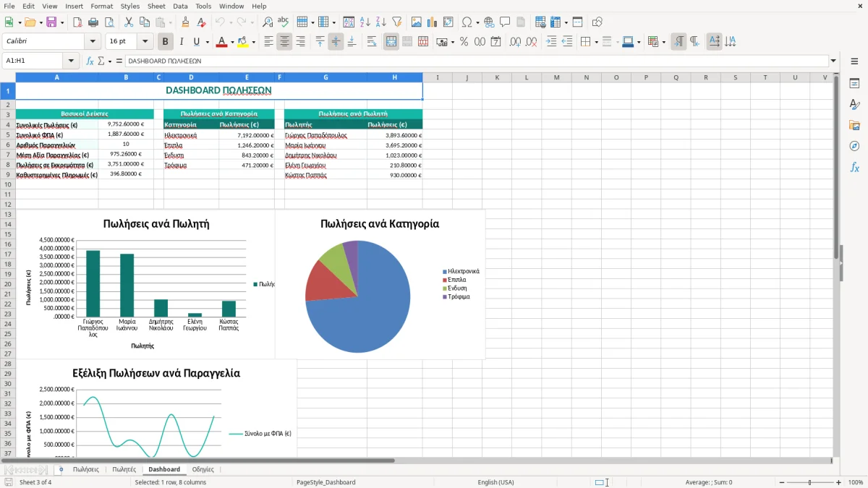Apply the red font color swatch
Image resolution: width=868 pixels, height=488 pixels.
coord(221,42)
